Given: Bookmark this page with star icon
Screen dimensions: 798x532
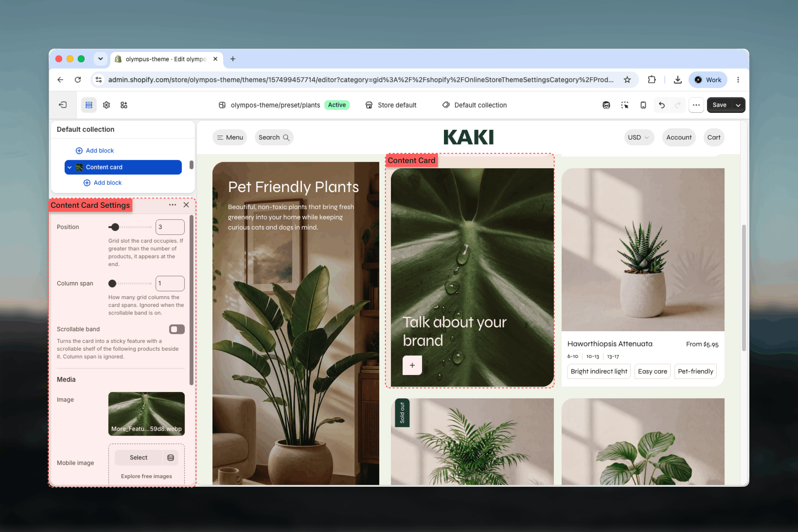Looking at the screenshot, I should point(627,80).
